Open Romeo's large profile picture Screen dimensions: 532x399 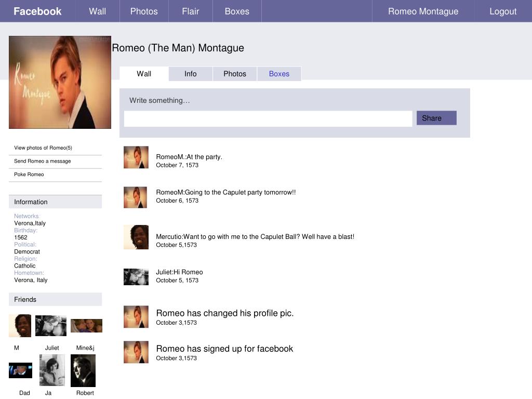coord(60,82)
